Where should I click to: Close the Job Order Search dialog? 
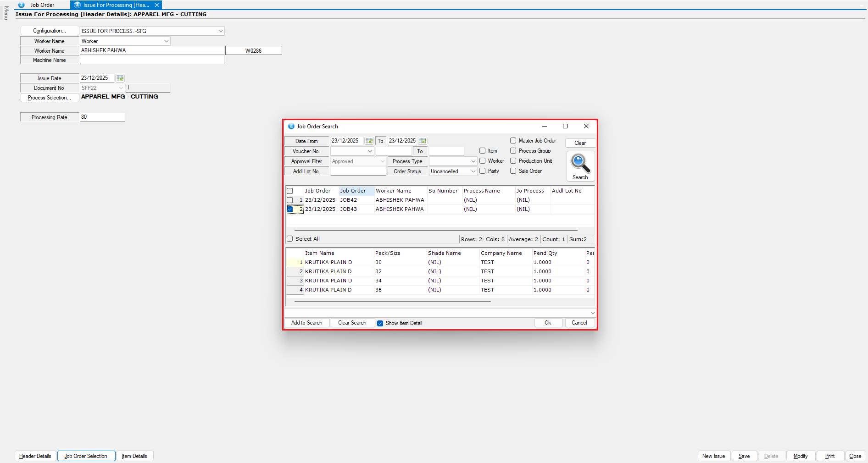[586, 126]
